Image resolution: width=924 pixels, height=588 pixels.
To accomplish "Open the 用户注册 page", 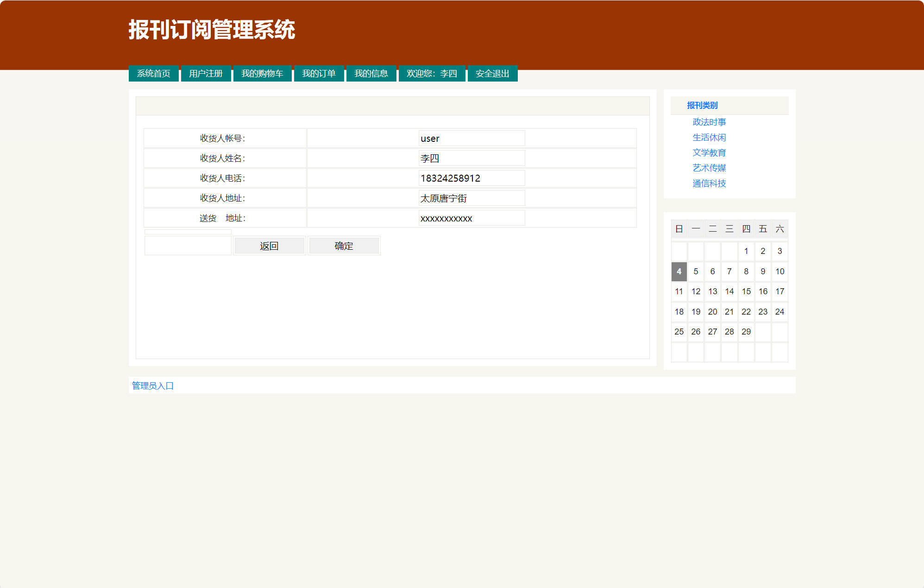I will pyautogui.click(x=206, y=73).
